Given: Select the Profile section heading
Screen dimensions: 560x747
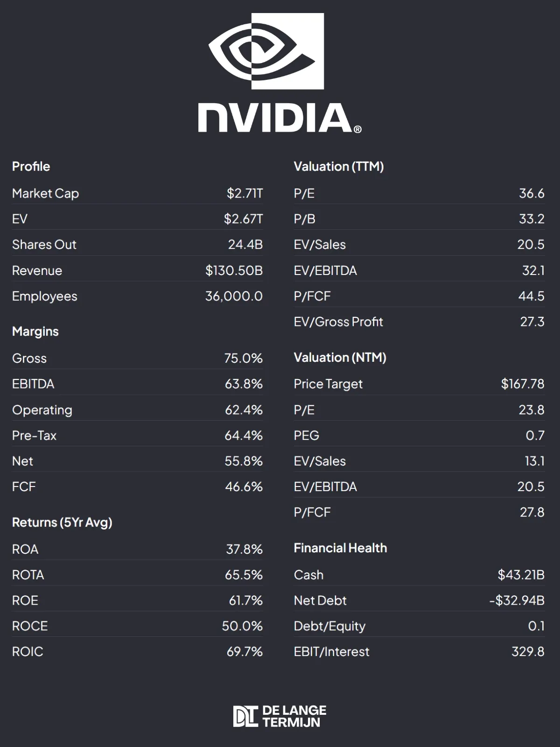Looking at the screenshot, I should coord(31,167).
